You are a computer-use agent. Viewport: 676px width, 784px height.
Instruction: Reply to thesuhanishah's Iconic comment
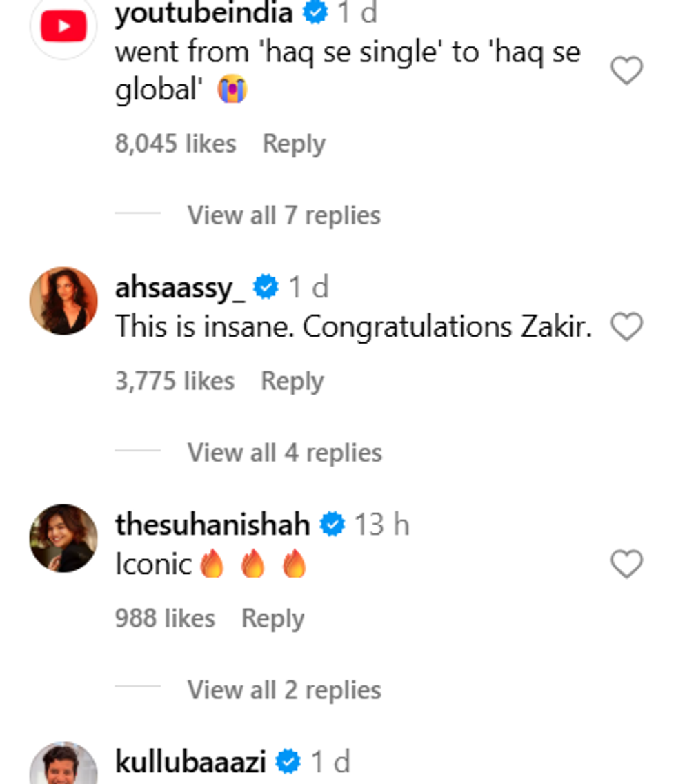pos(272,618)
